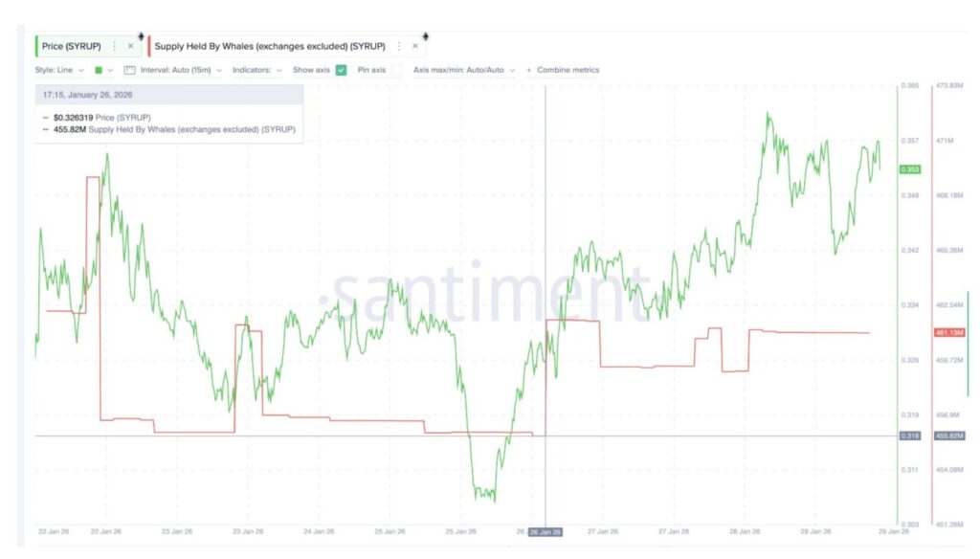
Task: Remove the Price (SYRUP) metric
Action: tap(131, 46)
